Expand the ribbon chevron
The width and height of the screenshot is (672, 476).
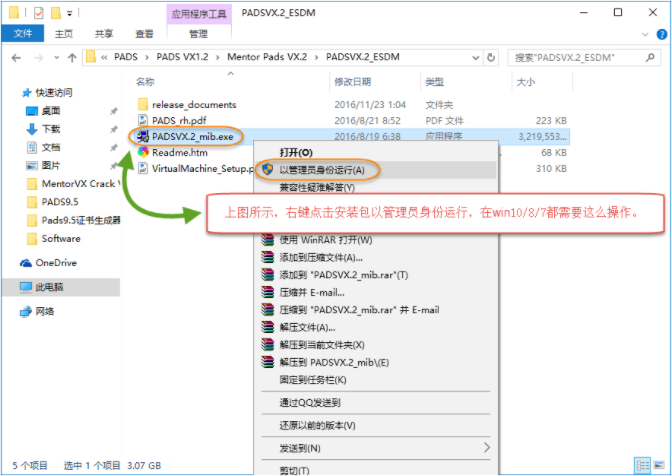[645, 34]
